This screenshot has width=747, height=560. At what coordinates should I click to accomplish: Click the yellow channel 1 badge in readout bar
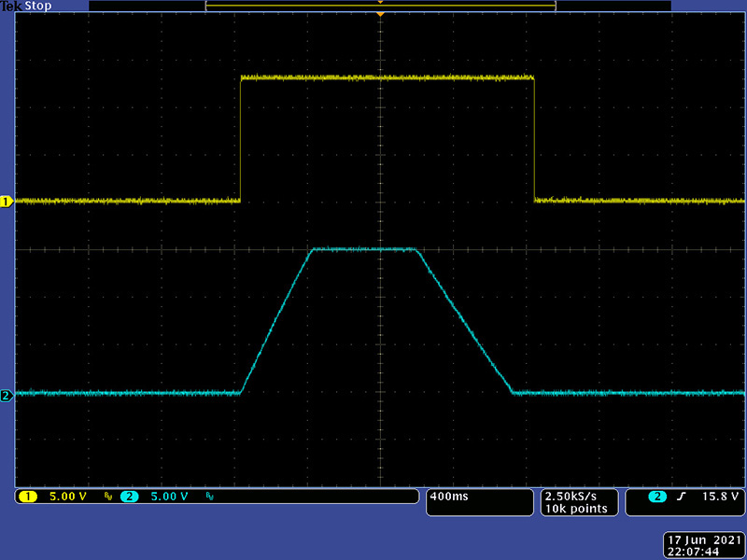[27, 497]
